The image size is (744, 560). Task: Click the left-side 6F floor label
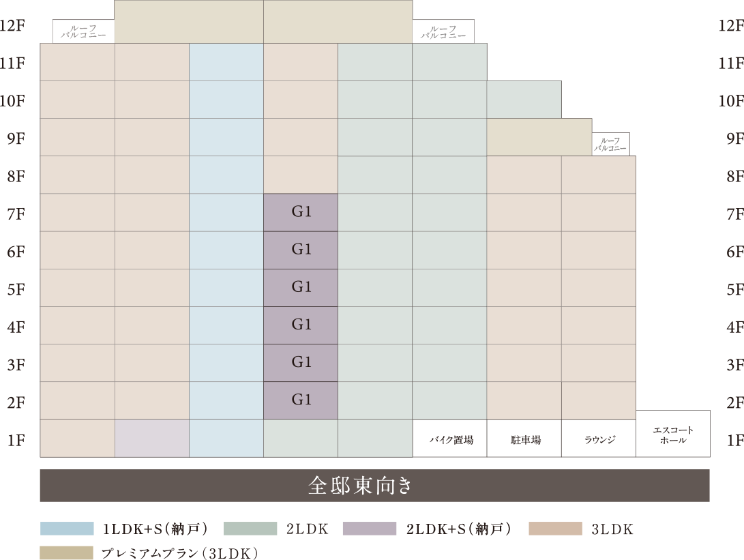(x=16, y=252)
